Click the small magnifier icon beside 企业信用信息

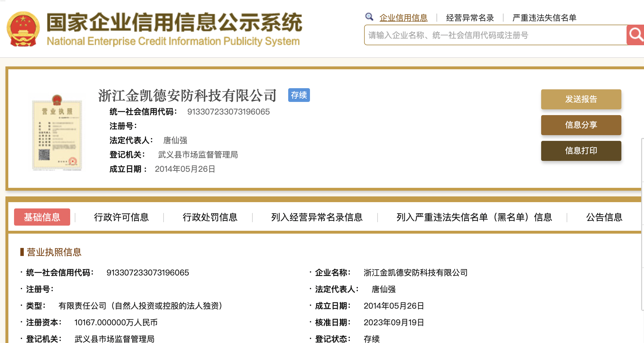point(369,17)
